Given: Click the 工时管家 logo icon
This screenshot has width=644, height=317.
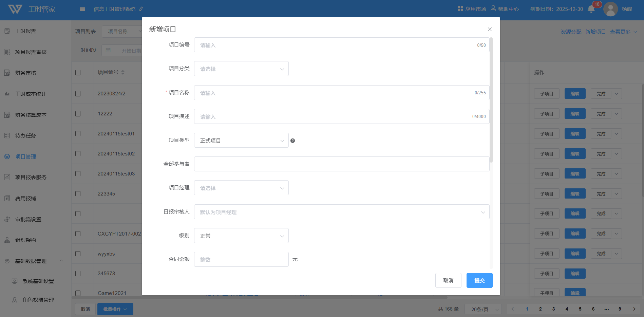Looking at the screenshot, I should 15,9.
